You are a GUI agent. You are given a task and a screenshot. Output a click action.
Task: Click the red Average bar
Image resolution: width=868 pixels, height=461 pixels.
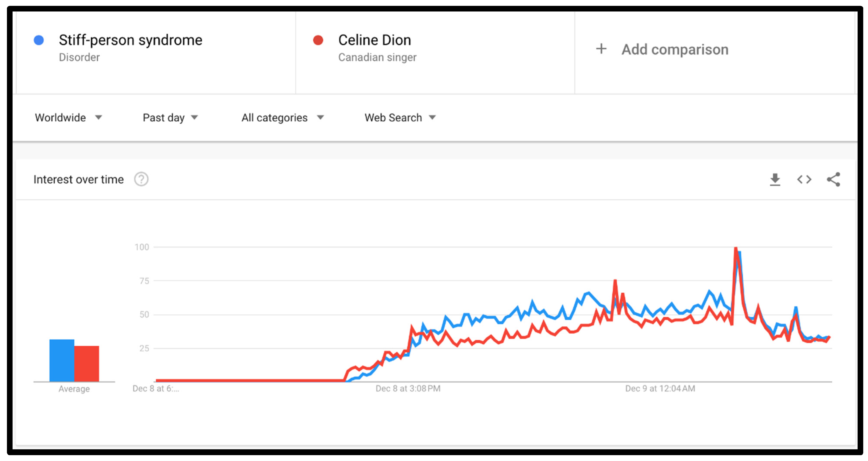point(87,364)
